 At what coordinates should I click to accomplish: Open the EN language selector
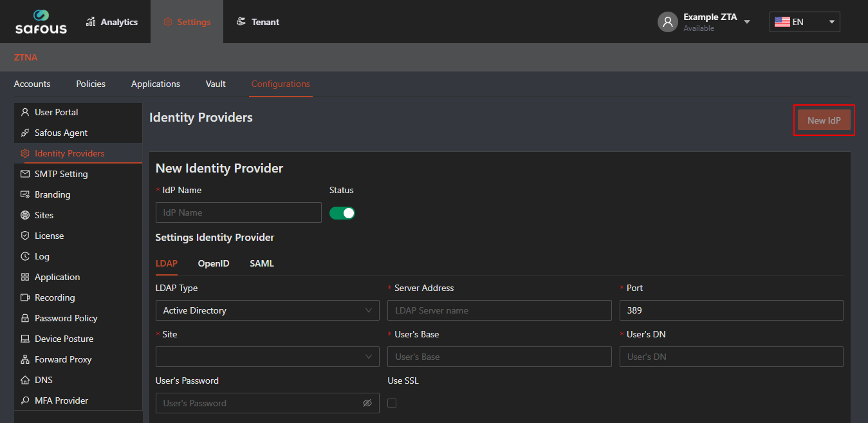tap(804, 22)
